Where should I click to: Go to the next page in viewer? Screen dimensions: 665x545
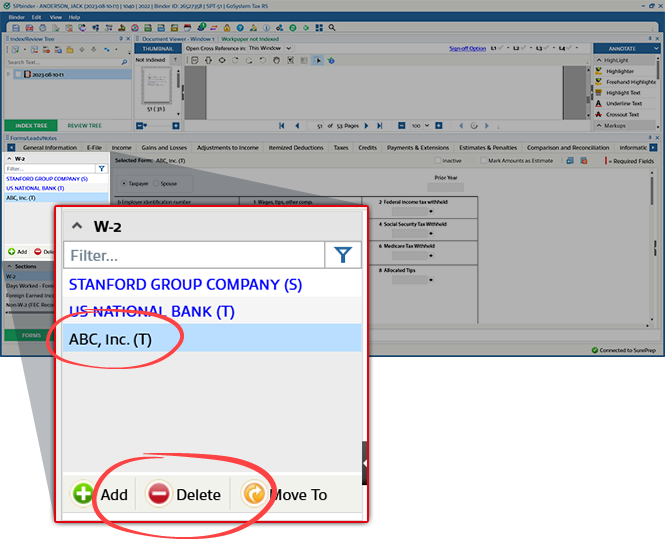[x=366, y=126]
